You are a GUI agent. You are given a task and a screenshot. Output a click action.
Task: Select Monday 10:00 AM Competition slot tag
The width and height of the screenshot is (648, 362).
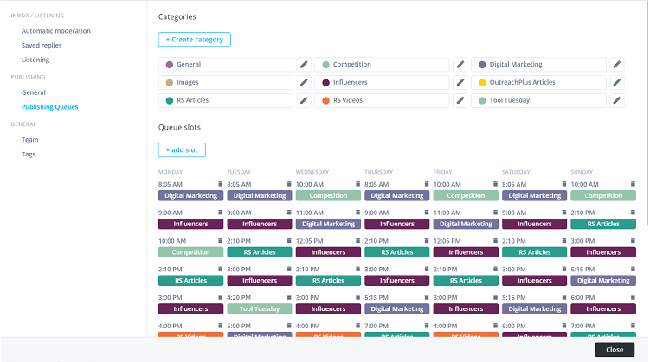(191, 252)
